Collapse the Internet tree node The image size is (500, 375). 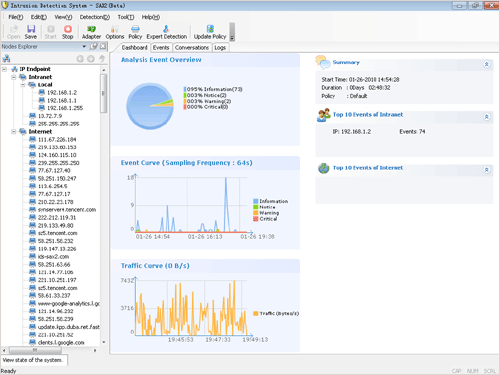pos(14,132)
